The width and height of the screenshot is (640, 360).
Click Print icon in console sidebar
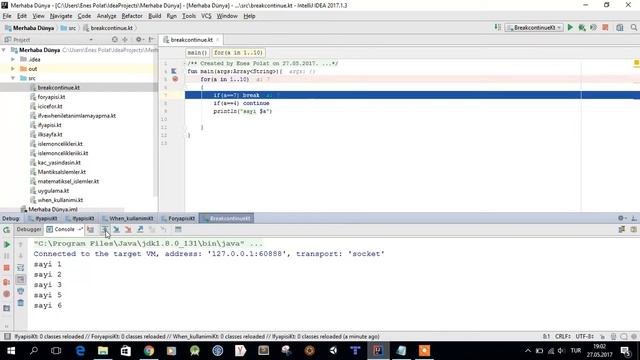(x=20, y=291)
